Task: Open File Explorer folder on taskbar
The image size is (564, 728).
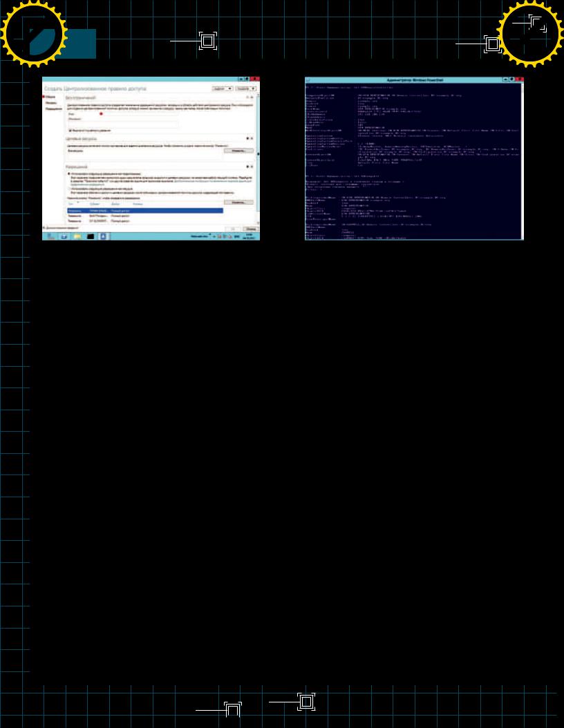Action: [77, 236]
